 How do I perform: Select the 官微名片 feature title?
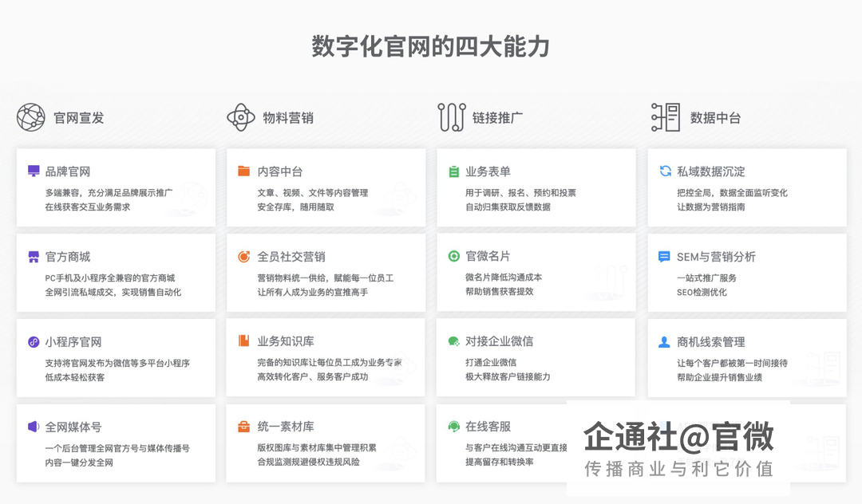coord(488,256)
